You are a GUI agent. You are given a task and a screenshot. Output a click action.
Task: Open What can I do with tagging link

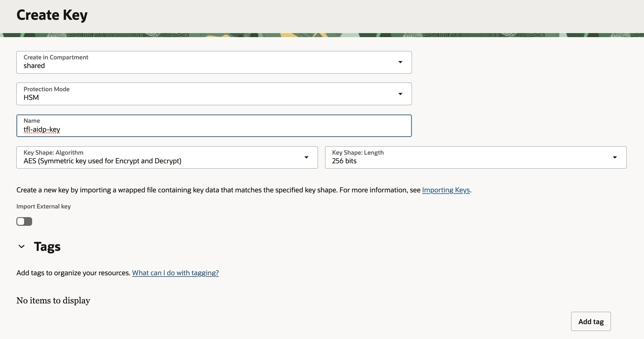pos(176,273)
